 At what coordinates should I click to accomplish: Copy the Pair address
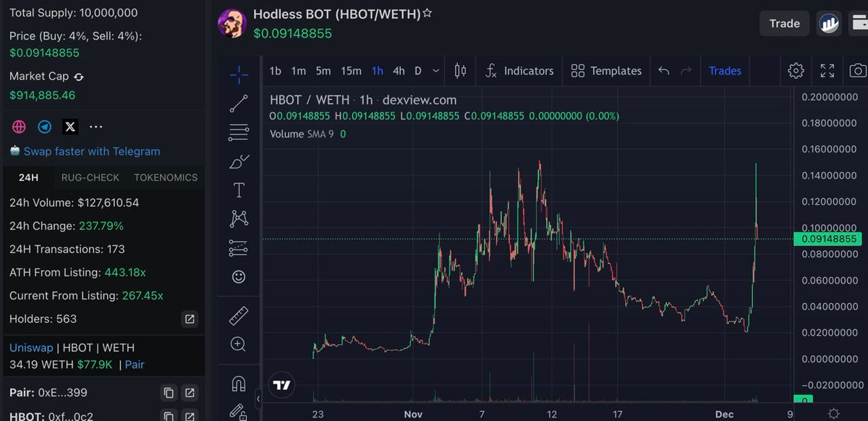[169, 393]
